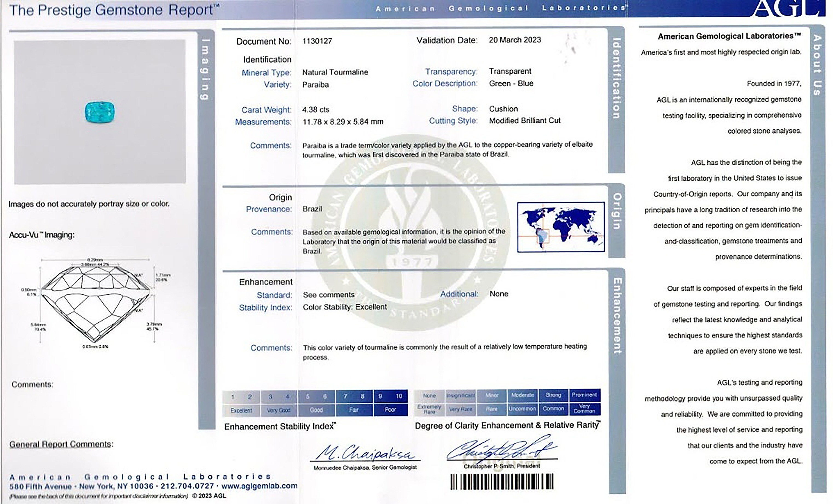Click the world map origin image
Screen dimensions: 833x504
tap(561, 227)
